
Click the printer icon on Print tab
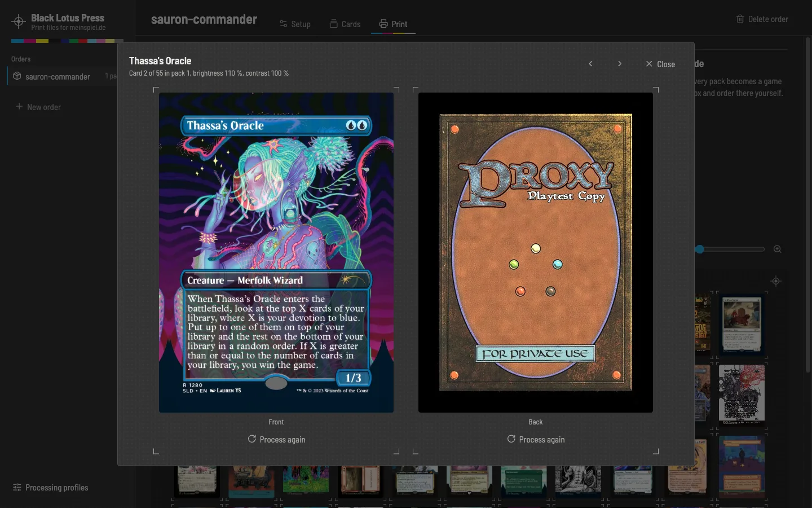pyautogui.click(x=383, y=24)
